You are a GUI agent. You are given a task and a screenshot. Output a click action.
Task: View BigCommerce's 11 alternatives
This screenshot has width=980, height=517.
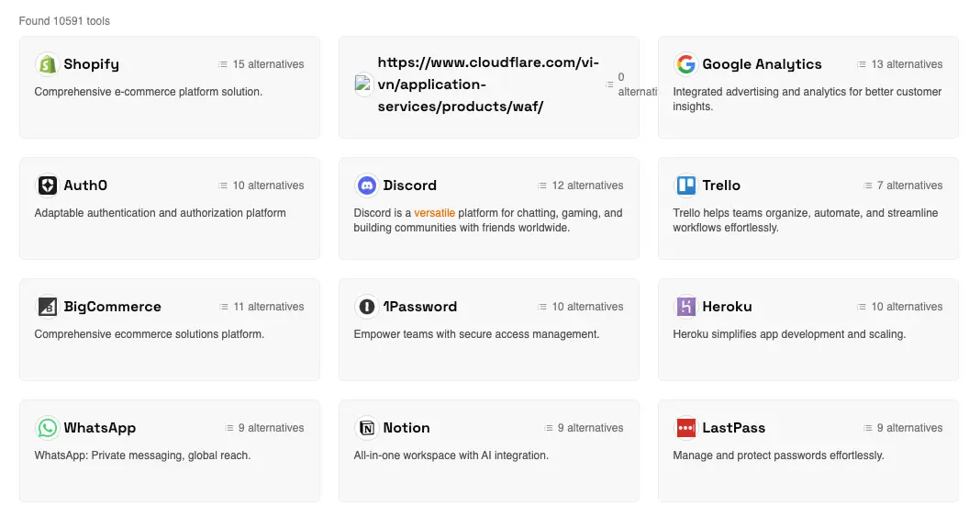point(262,307)
